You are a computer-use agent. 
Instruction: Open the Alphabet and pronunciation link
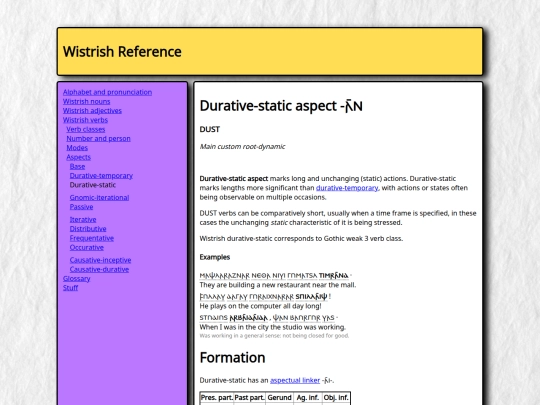click(x=107, y=92)
